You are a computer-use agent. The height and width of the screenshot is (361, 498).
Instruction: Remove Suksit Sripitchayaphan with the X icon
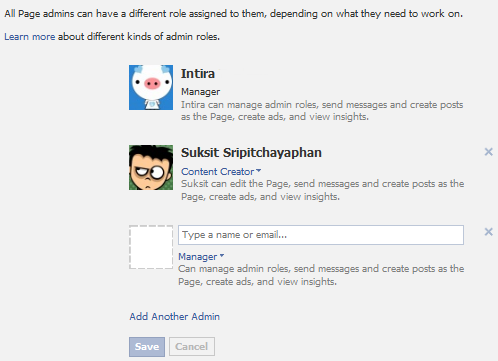point(488,152)
